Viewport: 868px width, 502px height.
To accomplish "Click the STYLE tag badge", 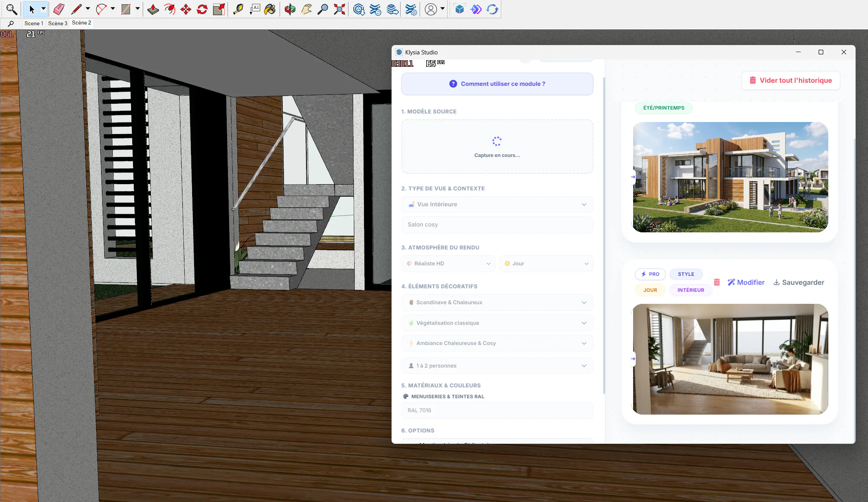I will [686, 274].
